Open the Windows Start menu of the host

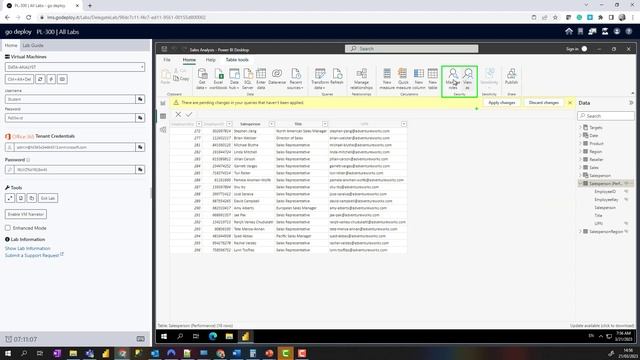coord(8,353)
